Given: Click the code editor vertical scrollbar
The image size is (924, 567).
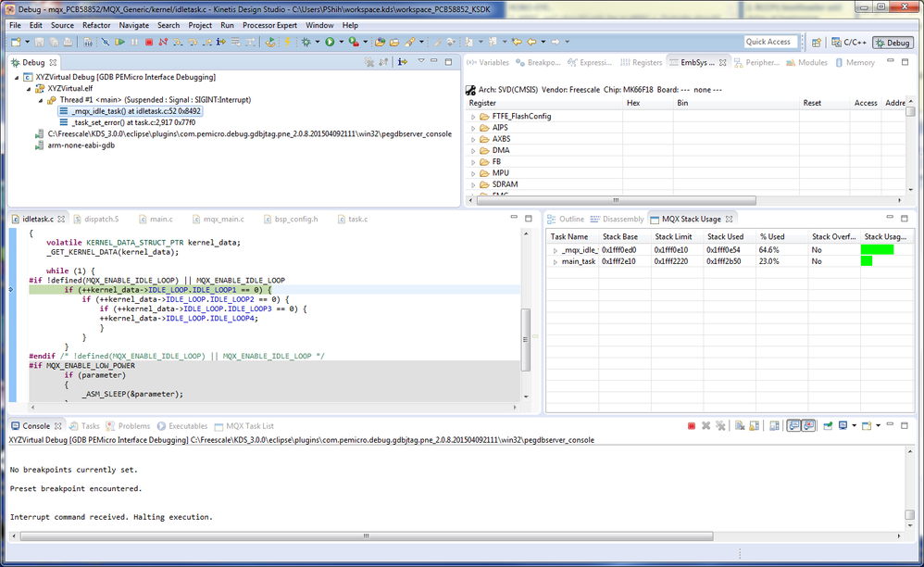Looking at the screenshot, I should point(526,339).
